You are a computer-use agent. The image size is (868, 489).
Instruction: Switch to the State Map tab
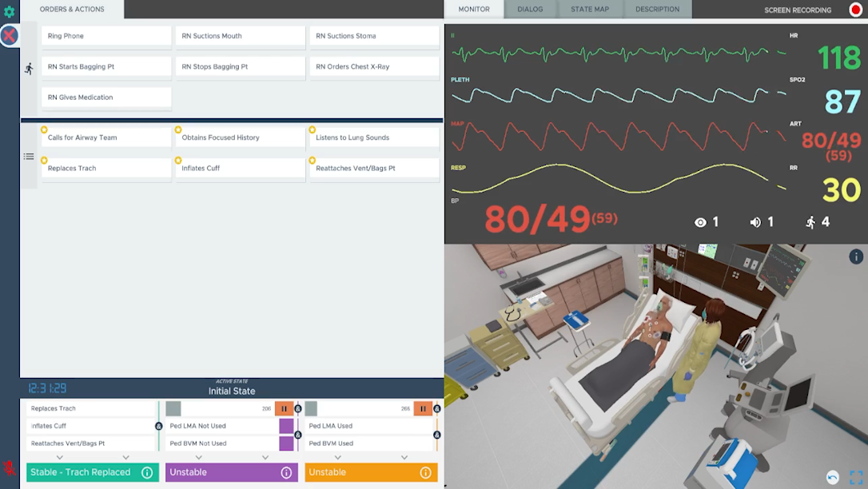coord(590,10)
